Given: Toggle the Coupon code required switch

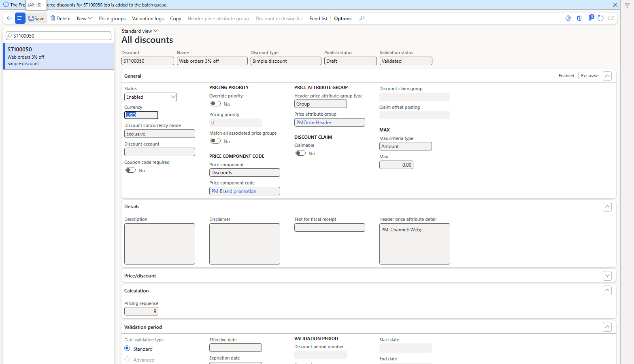Looking at the screenshot, I should 131,170.
